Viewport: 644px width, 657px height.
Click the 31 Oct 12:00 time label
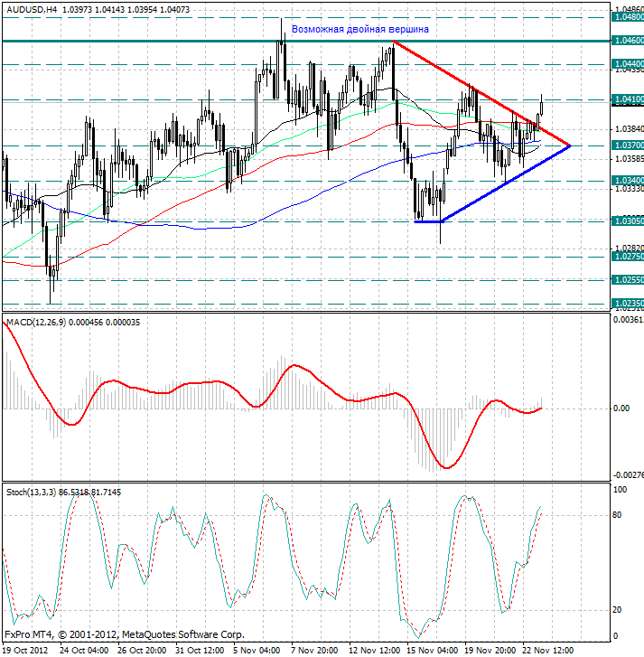(200, 650)
